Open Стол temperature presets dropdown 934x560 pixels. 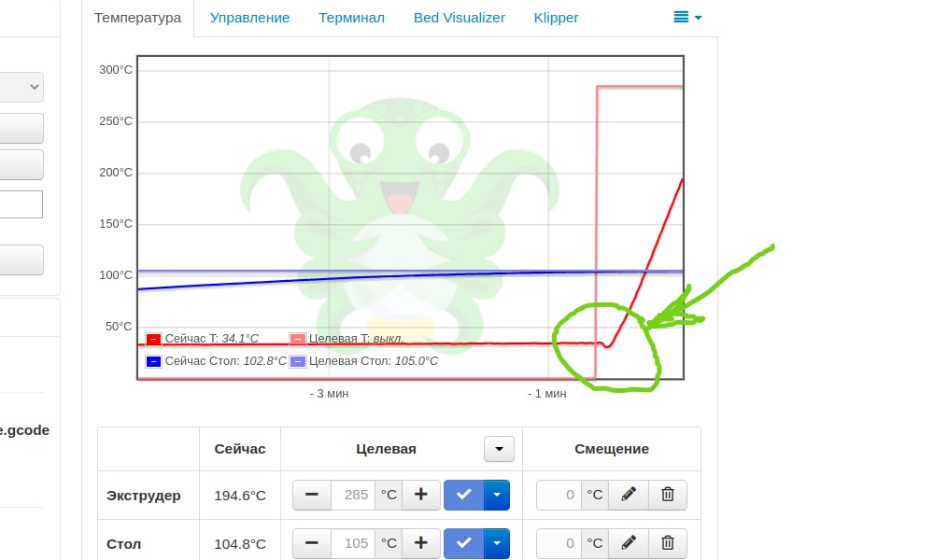pyautogui.click(x=497, y=543)
